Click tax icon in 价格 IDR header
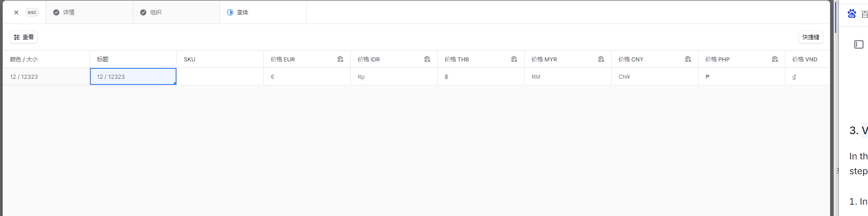This screenshot has height=216, width=868. click(x=427, y=59)
